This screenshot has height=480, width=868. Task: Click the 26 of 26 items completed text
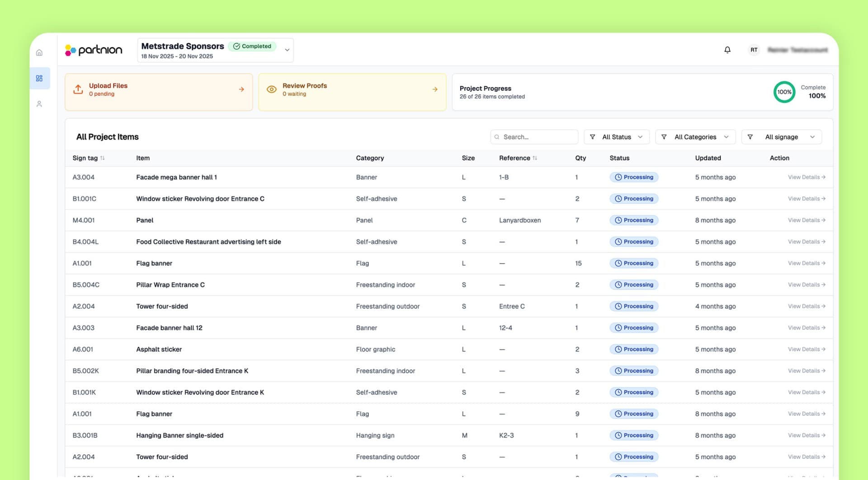point(492,97)
